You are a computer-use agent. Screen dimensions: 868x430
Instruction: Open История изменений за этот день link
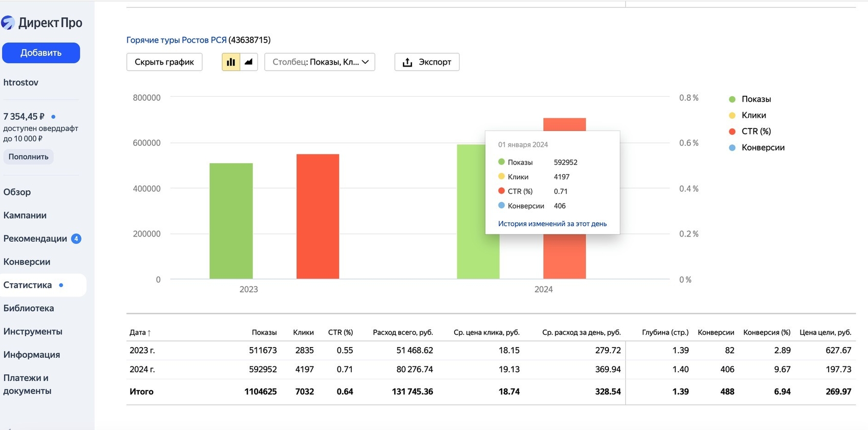(x=552, y=224)
